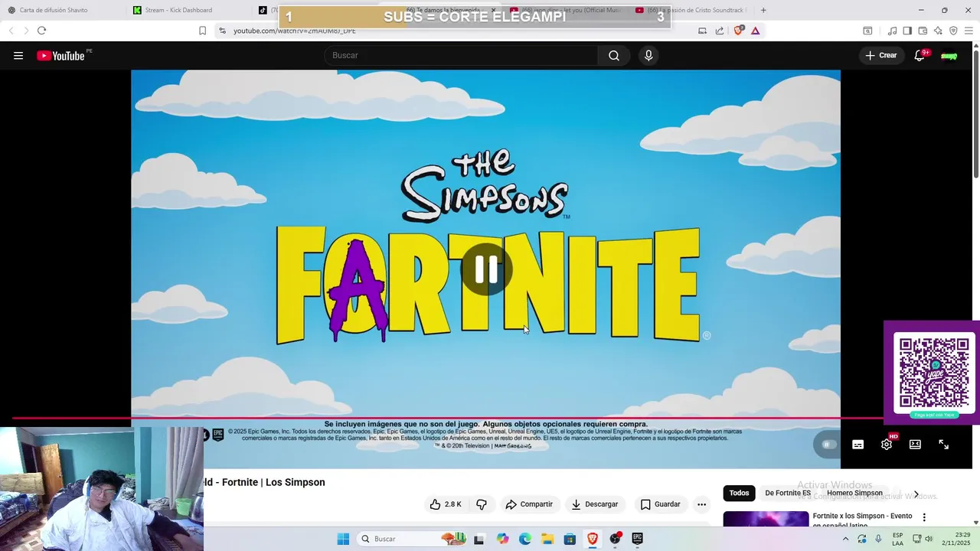Click the YouTube Buscar search field

tap(462, 55)
